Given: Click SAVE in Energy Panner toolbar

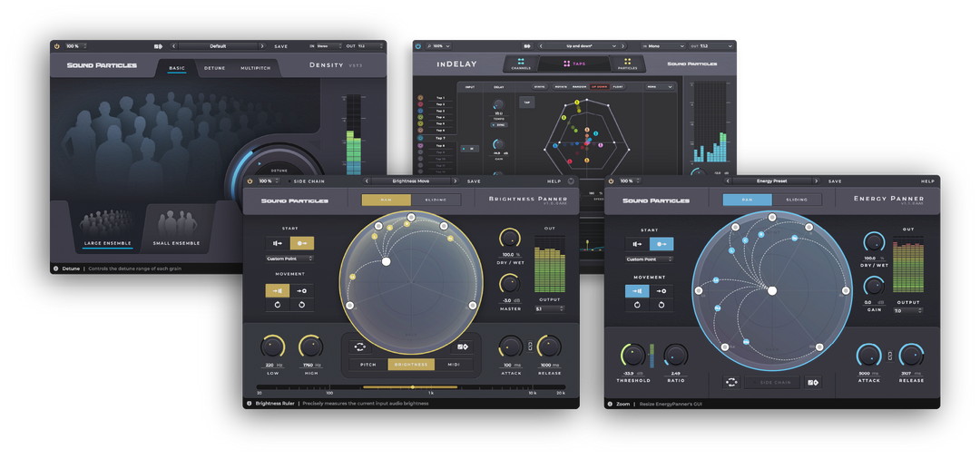Looking at the screenshot, I should (x=835, y=181).
